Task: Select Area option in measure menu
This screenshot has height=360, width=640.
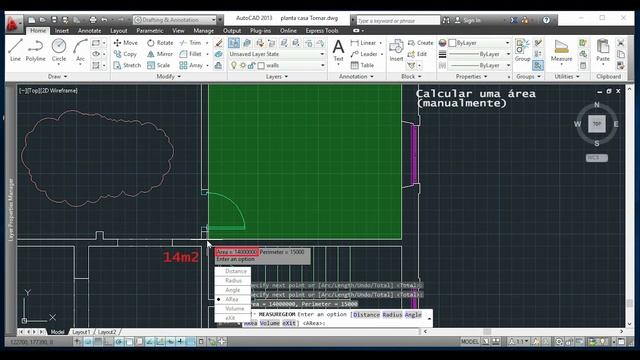Action: click(x=233, y=299)
